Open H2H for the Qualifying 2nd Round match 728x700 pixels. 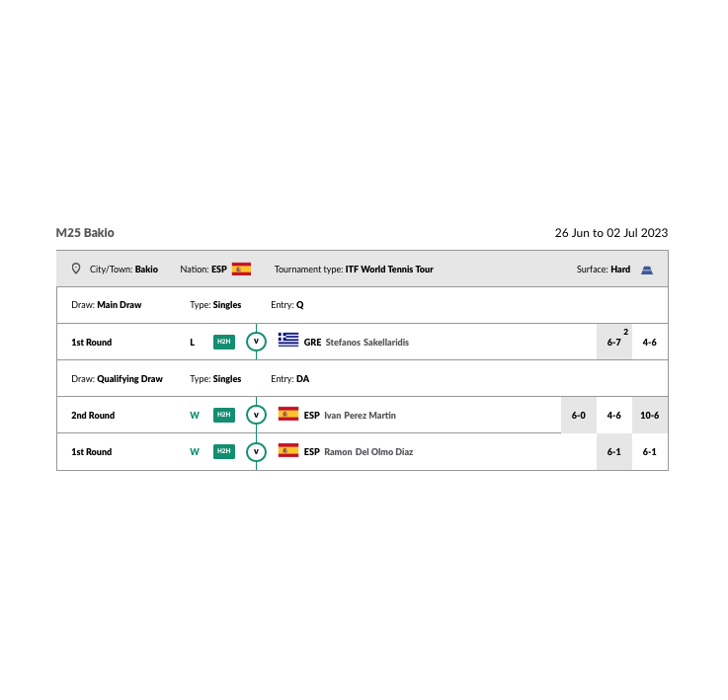click(x=224, y=415)
